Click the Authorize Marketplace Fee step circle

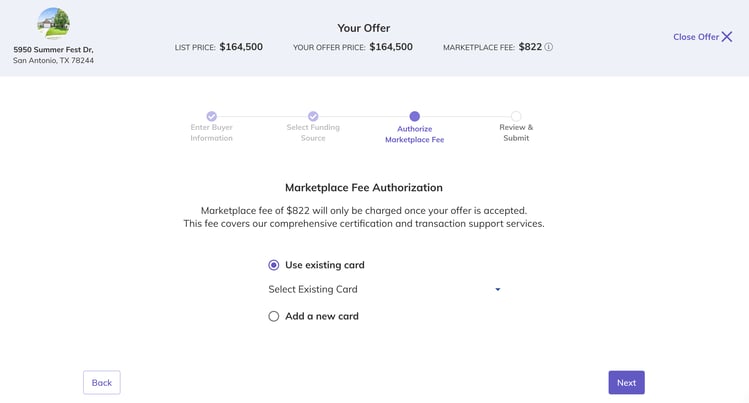(415, 116)
